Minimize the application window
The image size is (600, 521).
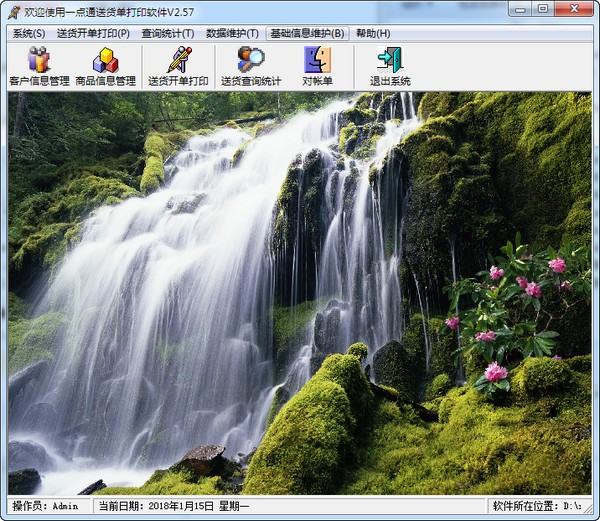pyautogui.click(x=517, y=9)
